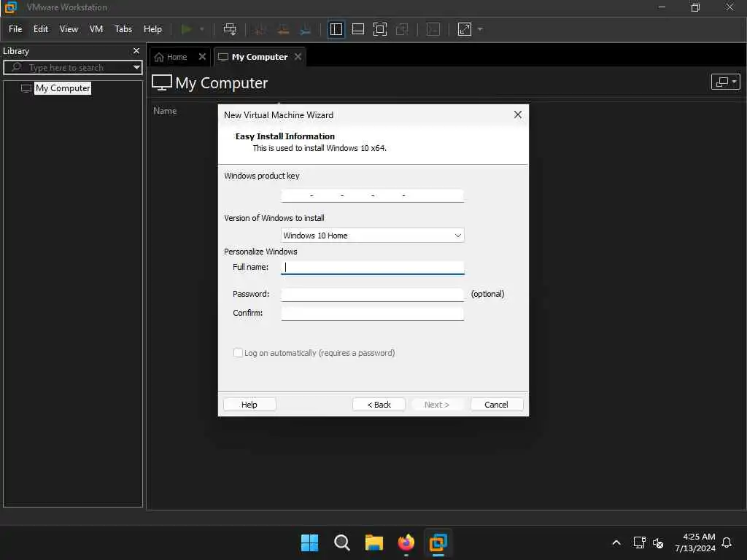The width and height of the screenshot is (747, 560).
Task: Click the Name column header
Action: coord(165,111)
